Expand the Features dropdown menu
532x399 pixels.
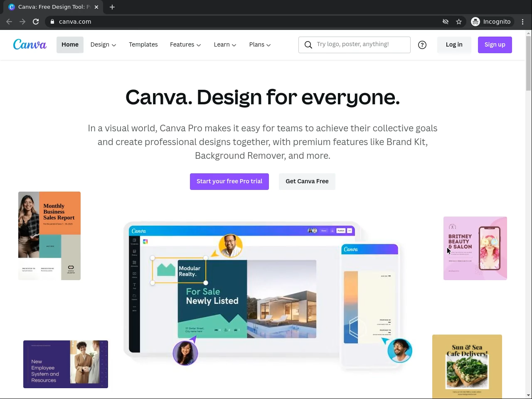point(185,44)
